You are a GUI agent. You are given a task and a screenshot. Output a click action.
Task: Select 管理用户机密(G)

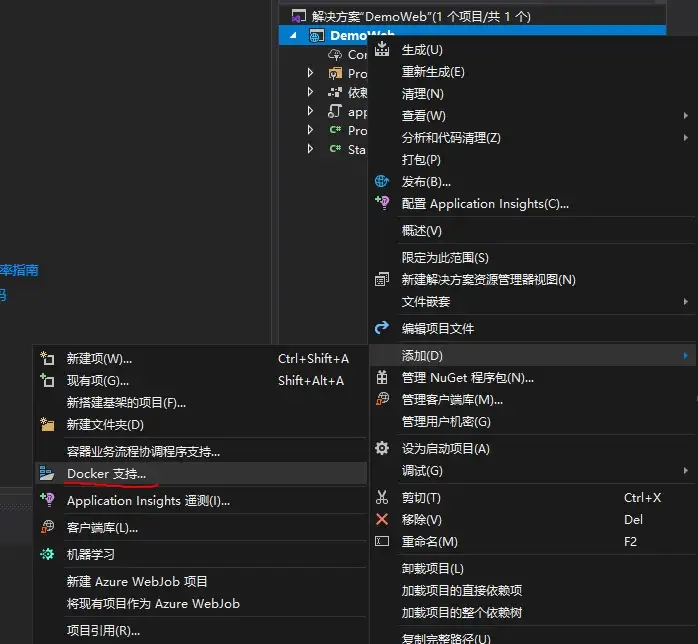pyautogui.click(x=446, y=421)
